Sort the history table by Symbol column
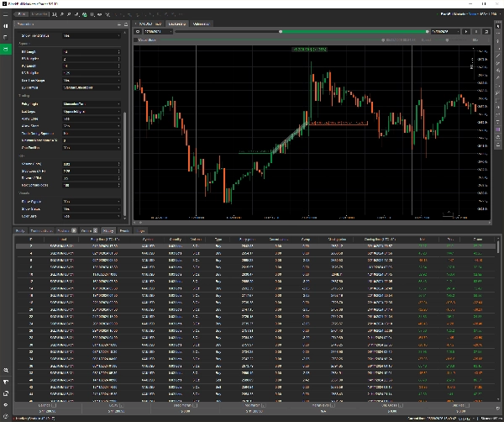Viewport: 504px width, 422px height. [x=148, y=240]
